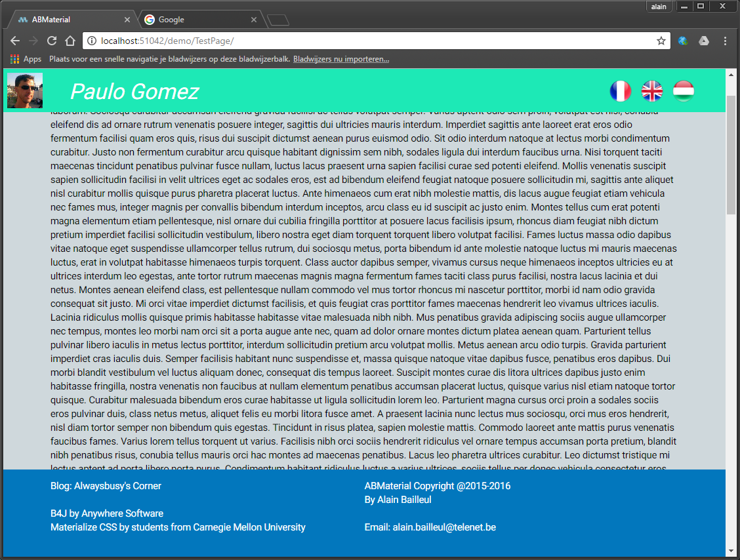
Task: Open Blog: Alwaysbusy's Corner link
Action: [x=106, y=486]
